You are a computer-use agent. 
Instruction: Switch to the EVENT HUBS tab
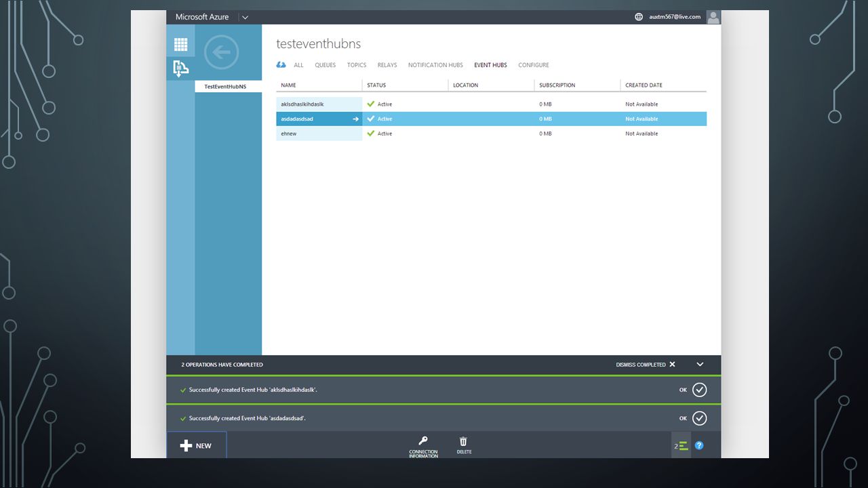(490, 65)
